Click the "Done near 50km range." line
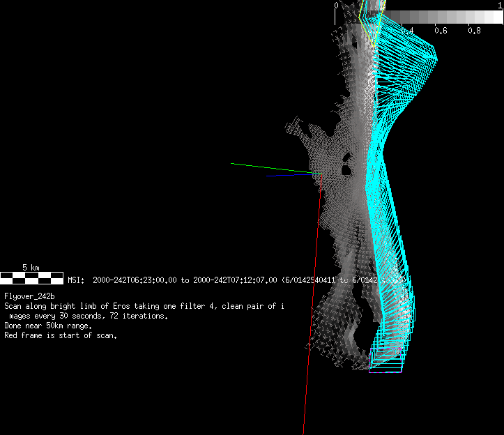The image size is (504, 435). coord(48,326)
